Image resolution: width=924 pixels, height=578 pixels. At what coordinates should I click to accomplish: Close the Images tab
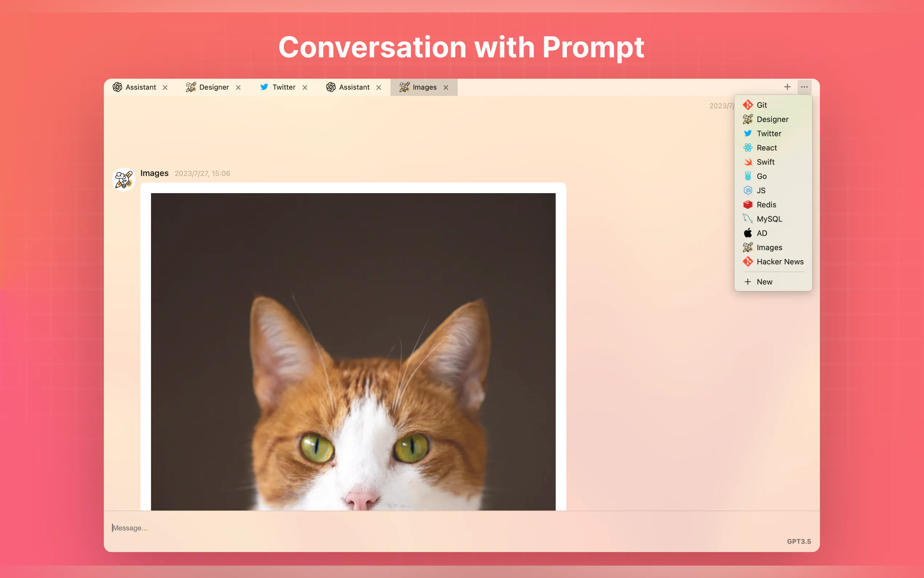tap(446, 88)
